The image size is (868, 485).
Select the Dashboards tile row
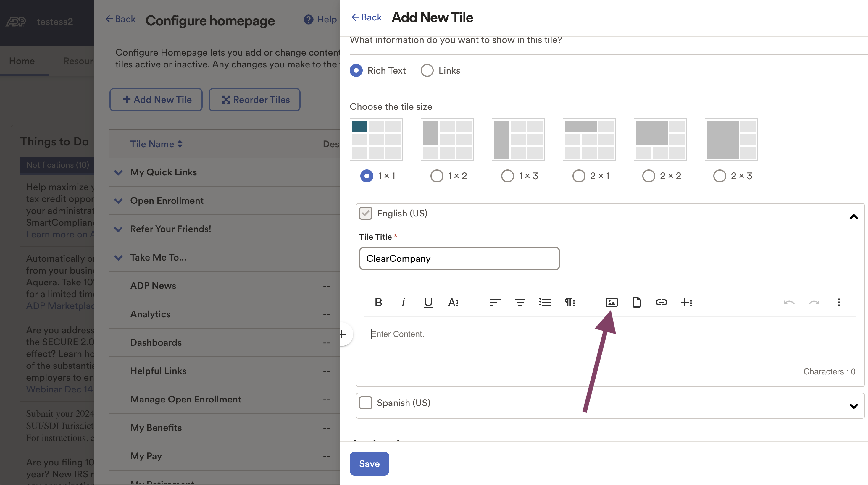tap(225, 342)
